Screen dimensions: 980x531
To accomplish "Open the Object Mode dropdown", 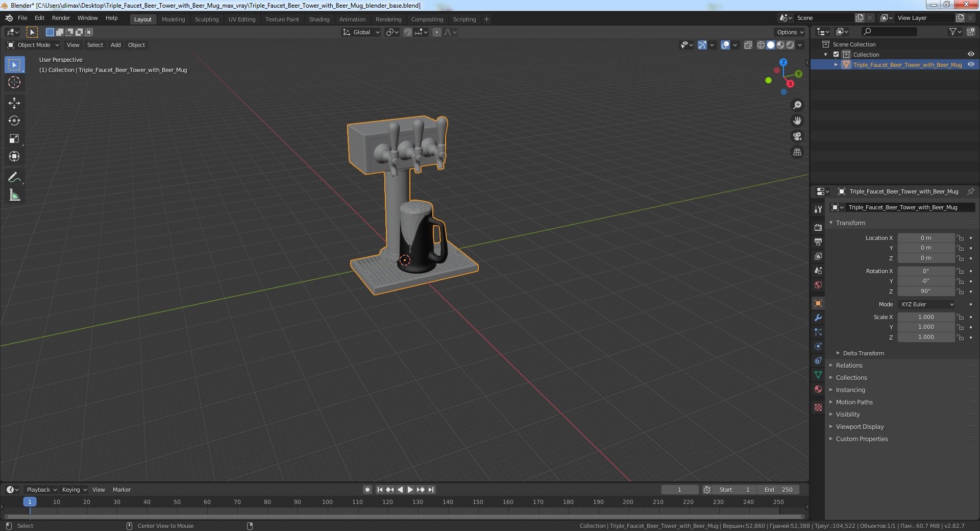I will click(x=33, y=45).
